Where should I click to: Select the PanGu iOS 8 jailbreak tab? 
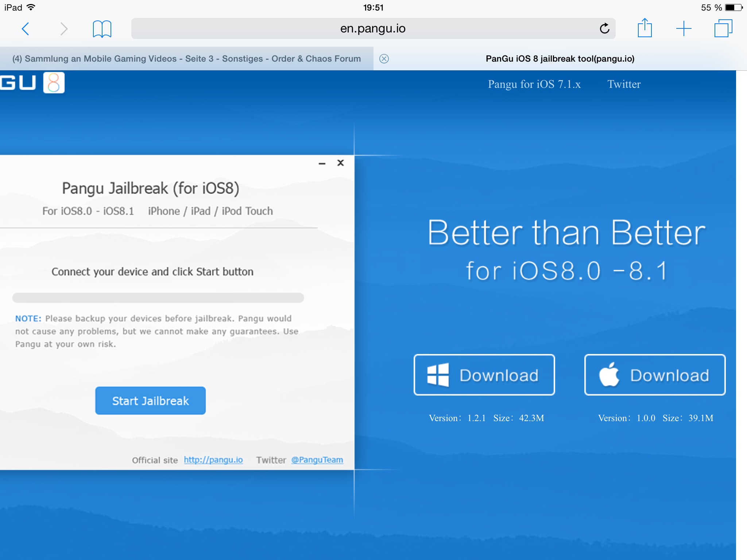point(560,59)
